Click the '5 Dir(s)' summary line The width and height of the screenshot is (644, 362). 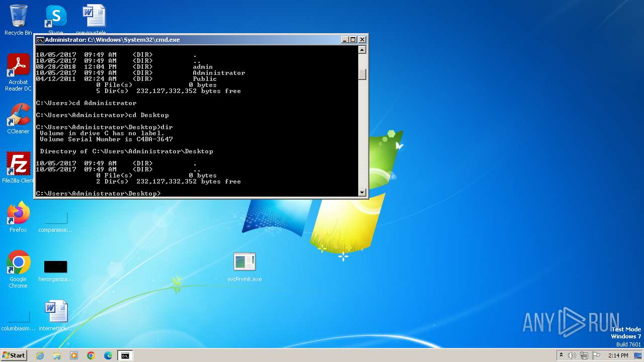[169, 91]
